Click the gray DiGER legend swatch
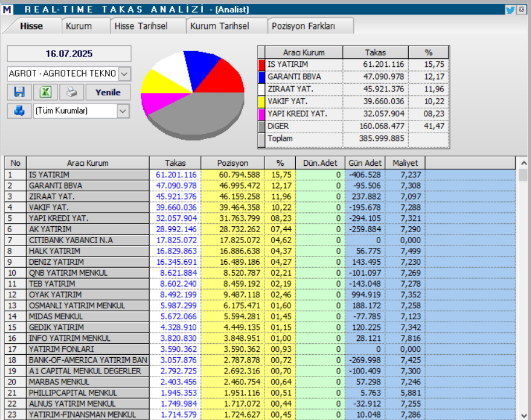 point(261,126)
